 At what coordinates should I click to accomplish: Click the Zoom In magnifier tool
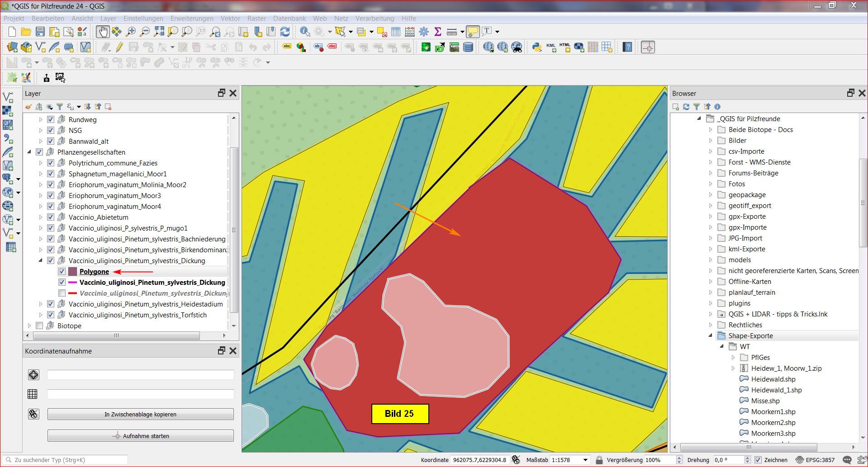pos(131,32)
